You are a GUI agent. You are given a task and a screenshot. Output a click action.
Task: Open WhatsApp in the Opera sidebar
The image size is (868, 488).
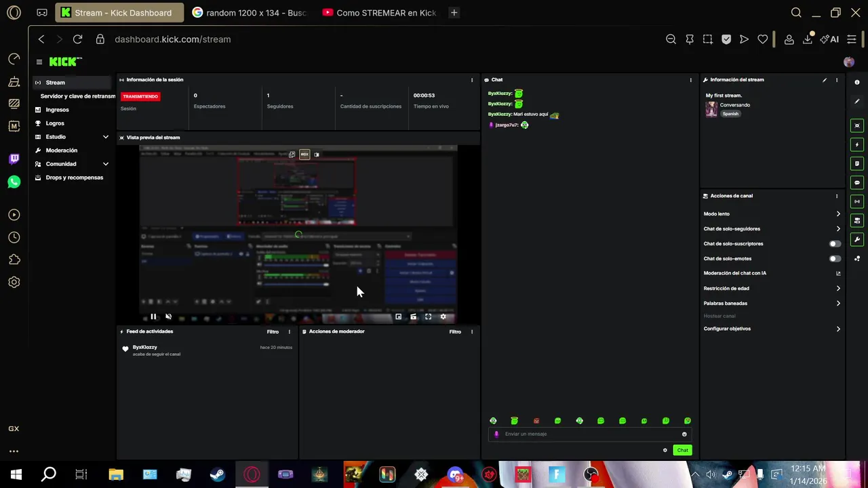14,182
